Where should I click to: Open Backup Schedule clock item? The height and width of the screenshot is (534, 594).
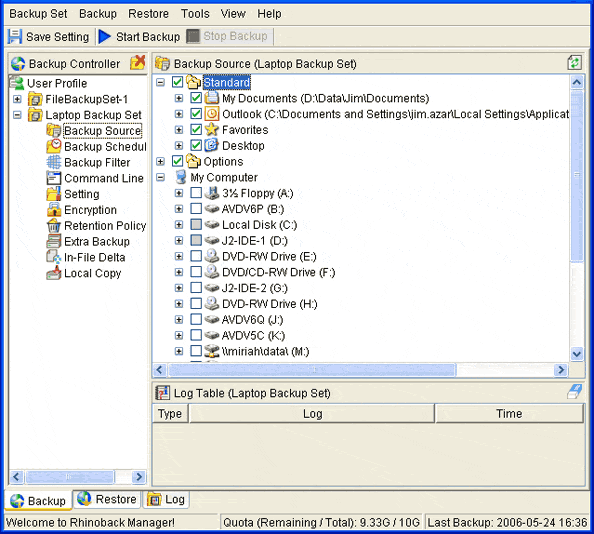point(96,147)
